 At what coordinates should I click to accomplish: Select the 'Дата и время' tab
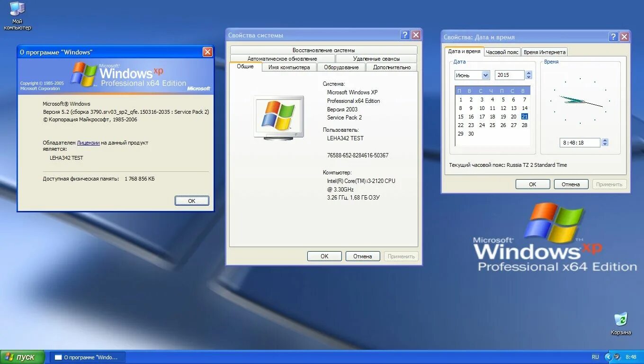[x=464, y=51]
